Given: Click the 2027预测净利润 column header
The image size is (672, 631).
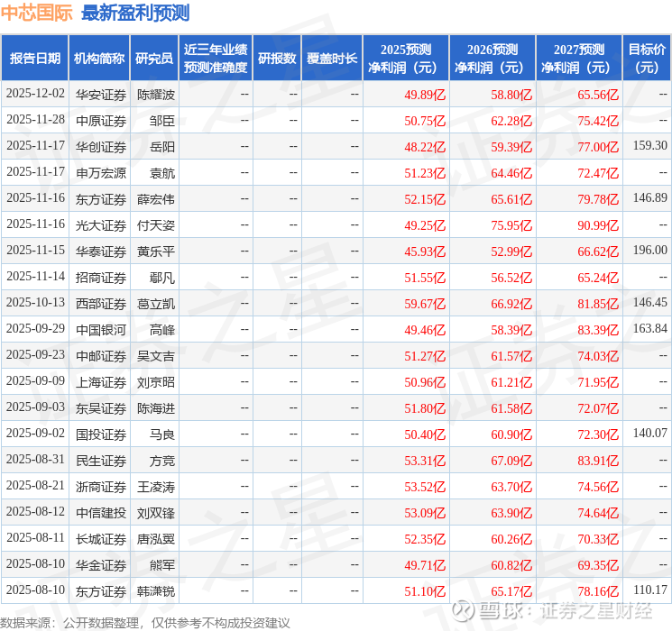Looking at the screenshot, I should [579, 59].
